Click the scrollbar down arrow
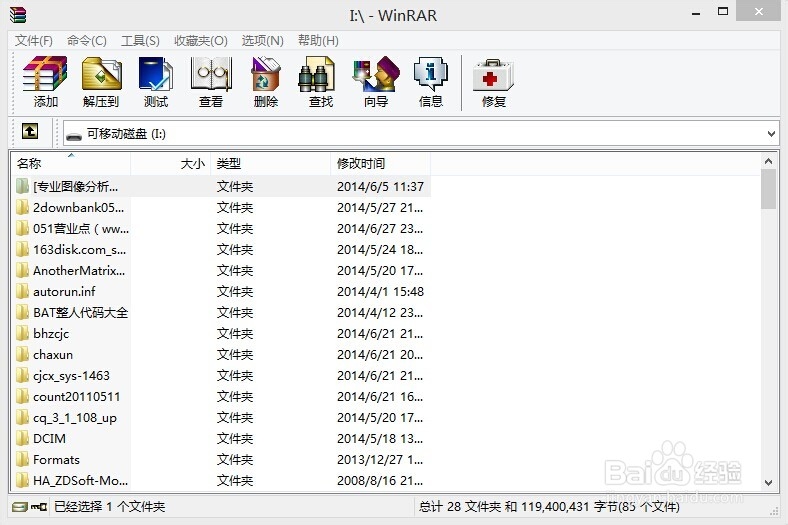 (x=768, y=483)
